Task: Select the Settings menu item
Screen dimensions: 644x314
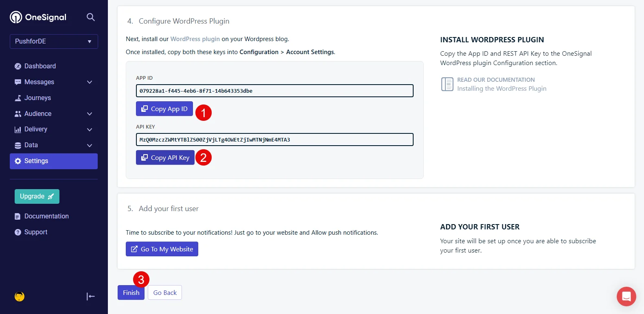Action: pyautogui.click(x=54, y=161)
